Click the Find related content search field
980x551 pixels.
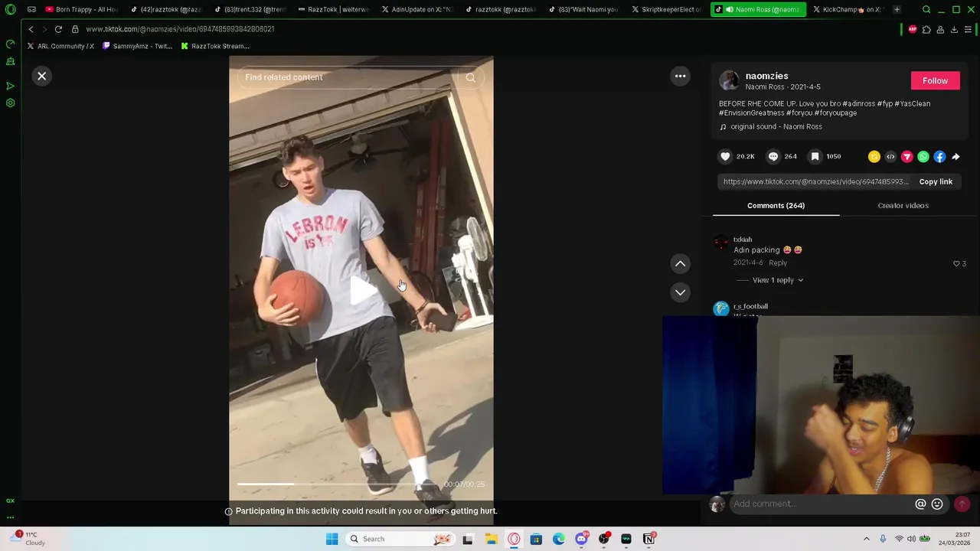pos(348,77)
